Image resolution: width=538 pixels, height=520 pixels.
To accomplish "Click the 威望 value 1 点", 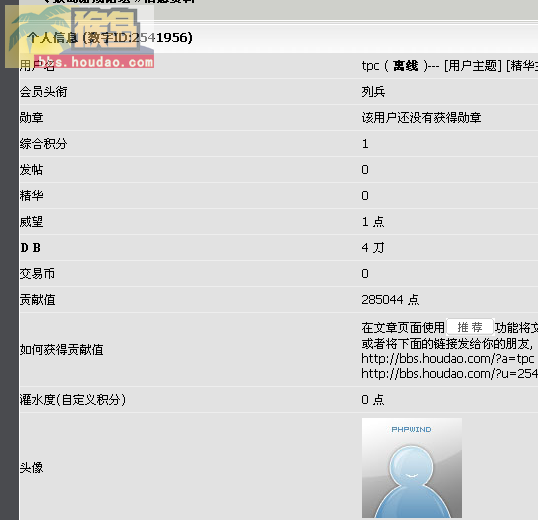I will pyautogui.click(x=373, y=222).
